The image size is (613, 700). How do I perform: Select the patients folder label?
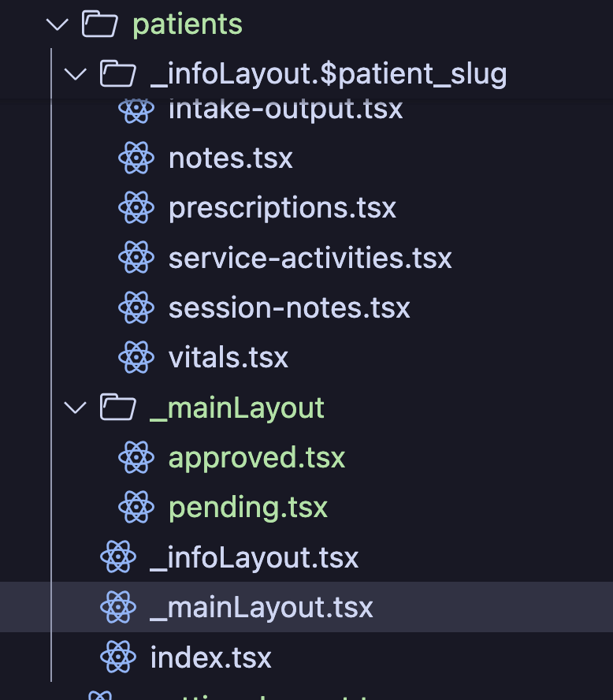coord(188,25)
